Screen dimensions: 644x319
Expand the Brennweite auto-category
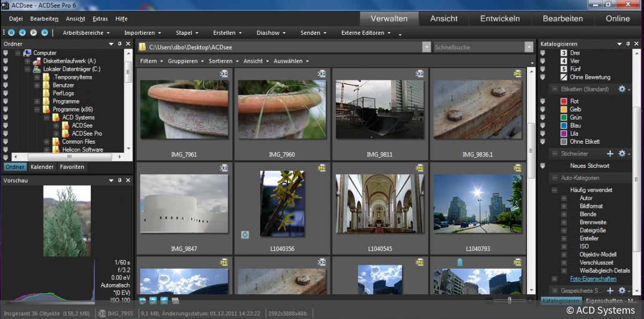point(564,222)
